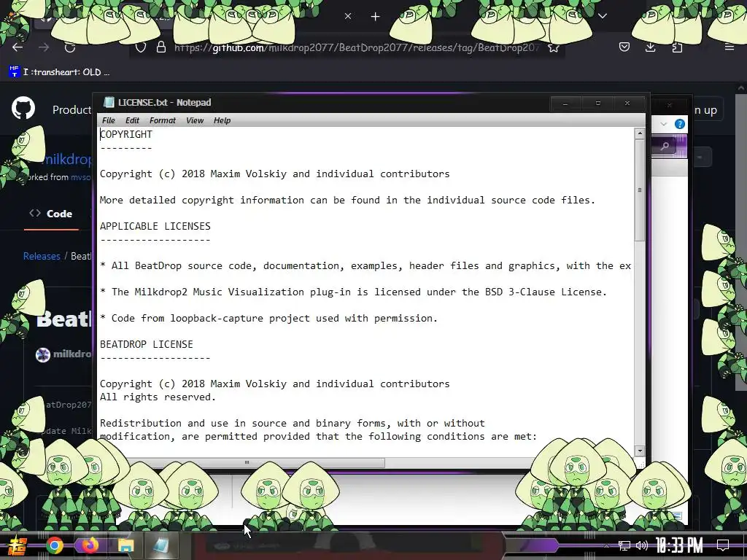Open the Firefox hamburger application menu

[729, 47]
